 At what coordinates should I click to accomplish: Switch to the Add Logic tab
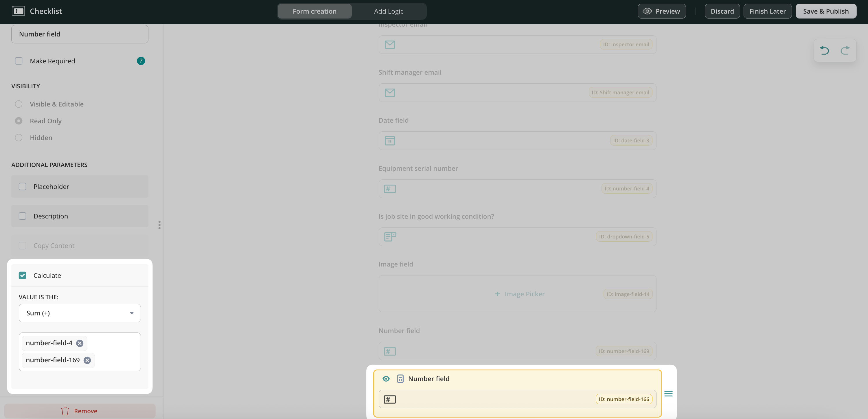click(389, 11)
